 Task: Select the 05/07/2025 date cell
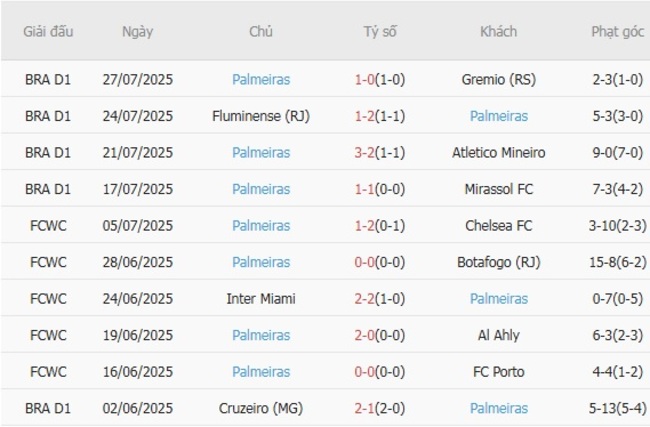[x=137, y=226]
